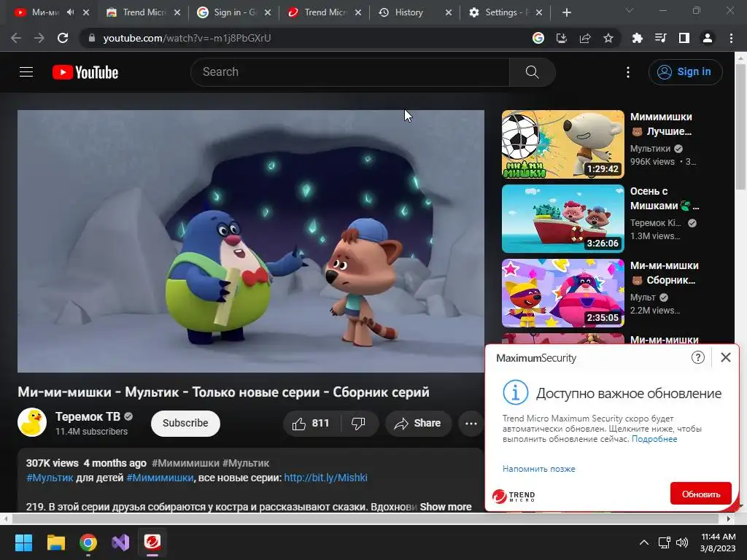Open media control icon in toolbar
This screenshot has height=560, width=747.
[660, 38]
